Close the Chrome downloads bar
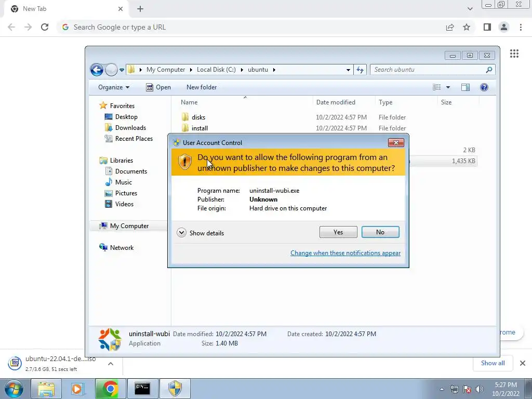Image resolution: width=532 pixels, height=399 pixels. (x=523, y=363)
